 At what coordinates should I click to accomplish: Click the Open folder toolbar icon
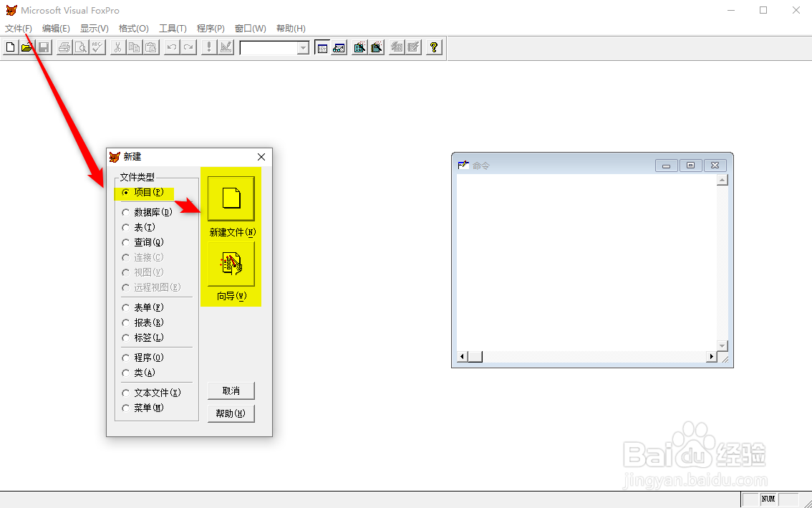coord(26,48)
